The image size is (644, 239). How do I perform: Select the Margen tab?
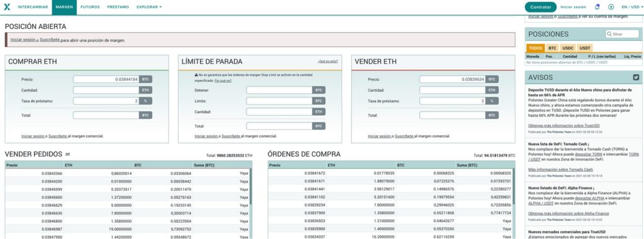tap(64, 7)
